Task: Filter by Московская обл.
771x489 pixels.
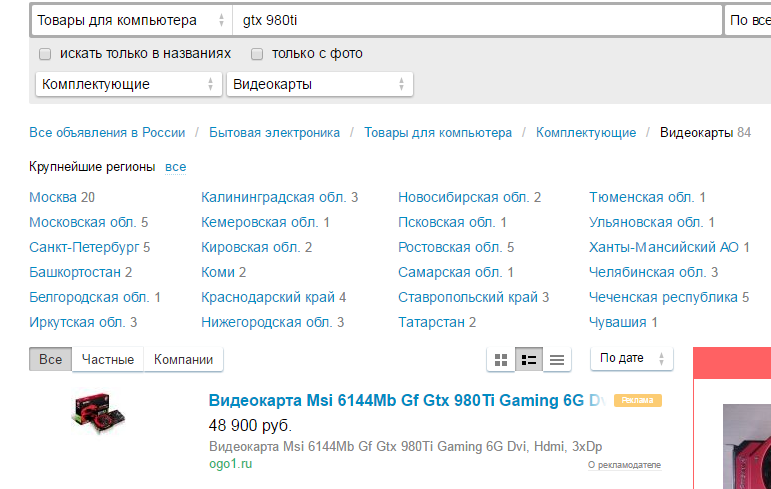Action: pos(82,222)
